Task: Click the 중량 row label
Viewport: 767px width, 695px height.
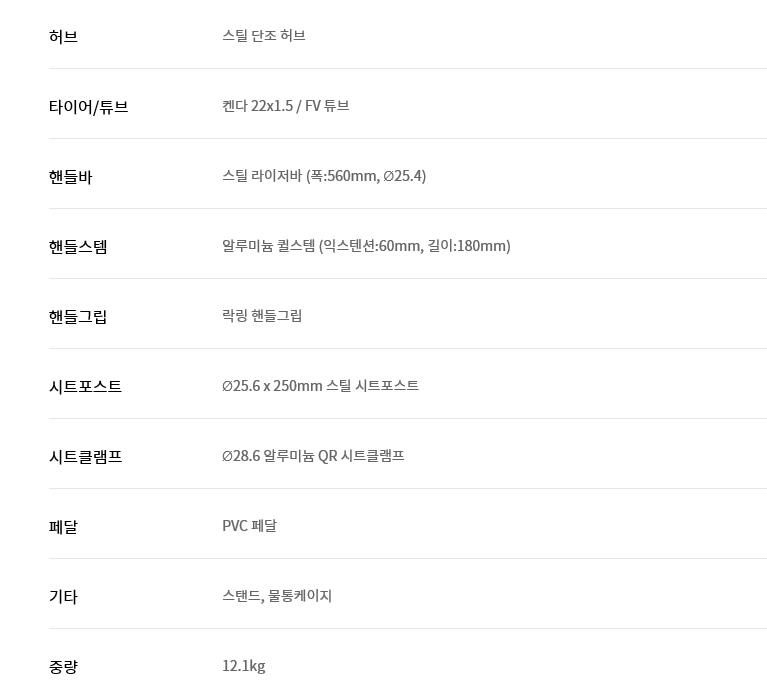Action: [x=63, y=667]
